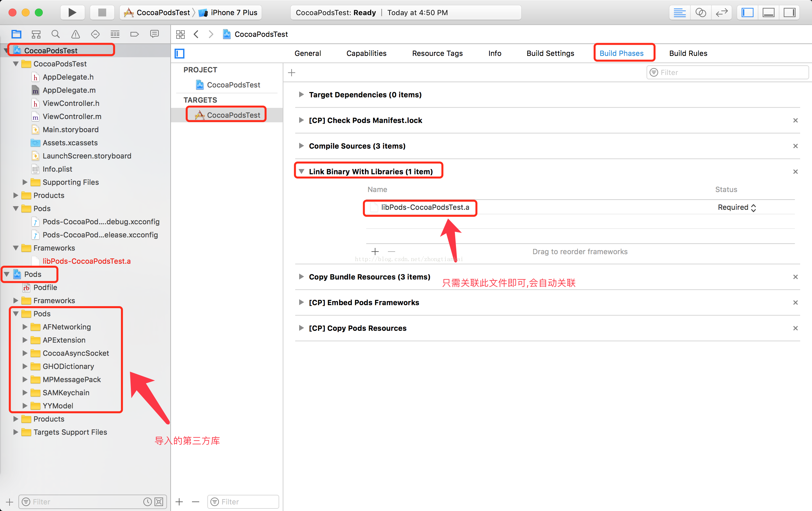Open the Capabilities tab

coord(366,53)
